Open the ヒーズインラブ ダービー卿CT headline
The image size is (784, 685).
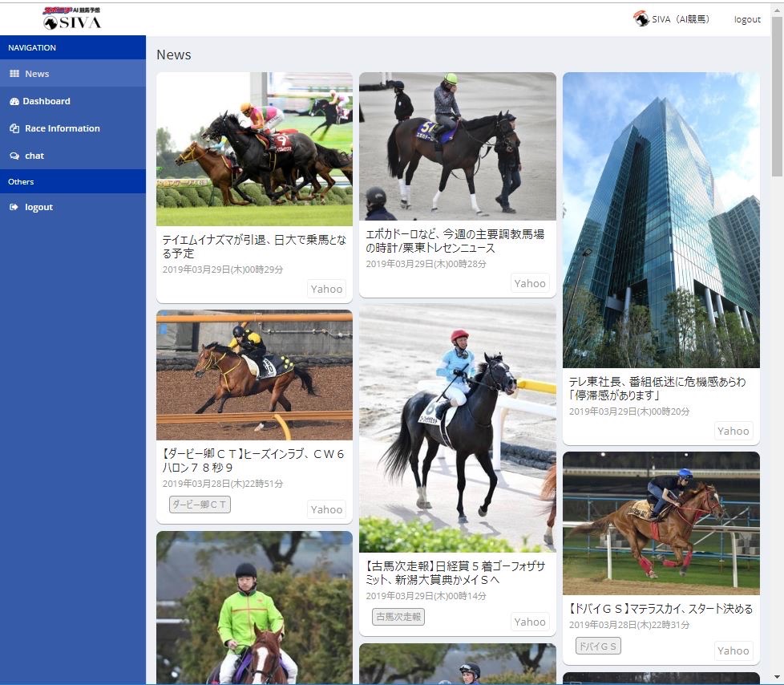pos(253,460)
